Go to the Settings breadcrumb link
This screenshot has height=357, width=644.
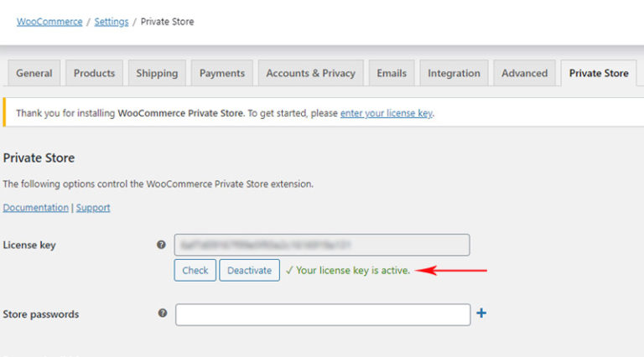click(112, 21)
